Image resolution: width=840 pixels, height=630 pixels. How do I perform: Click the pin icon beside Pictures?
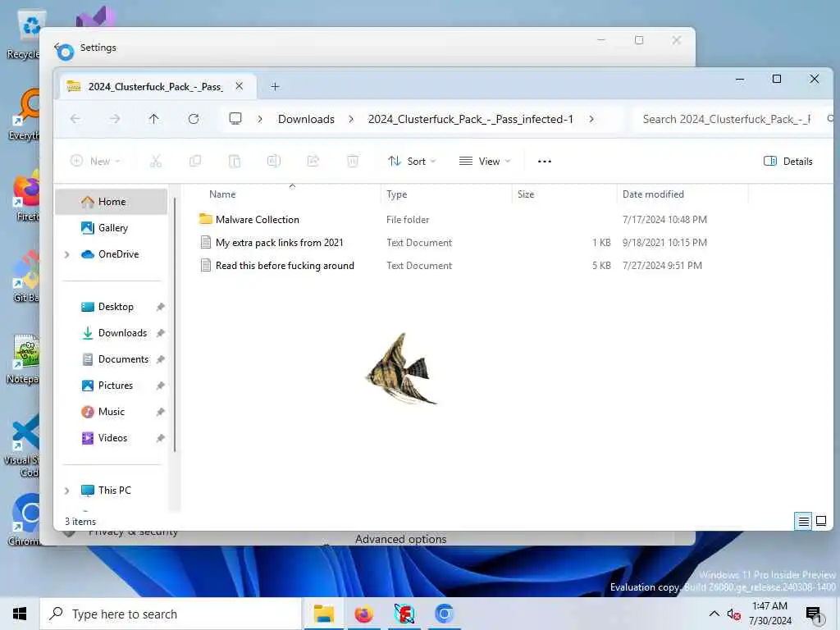(x=160, y=386)
